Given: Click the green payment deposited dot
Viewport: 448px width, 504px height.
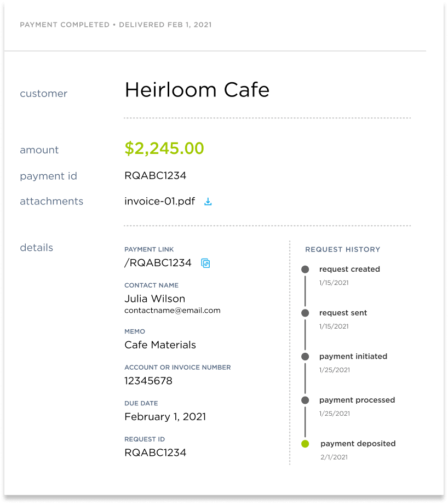Looking at the screenshot, I should 305,444.
